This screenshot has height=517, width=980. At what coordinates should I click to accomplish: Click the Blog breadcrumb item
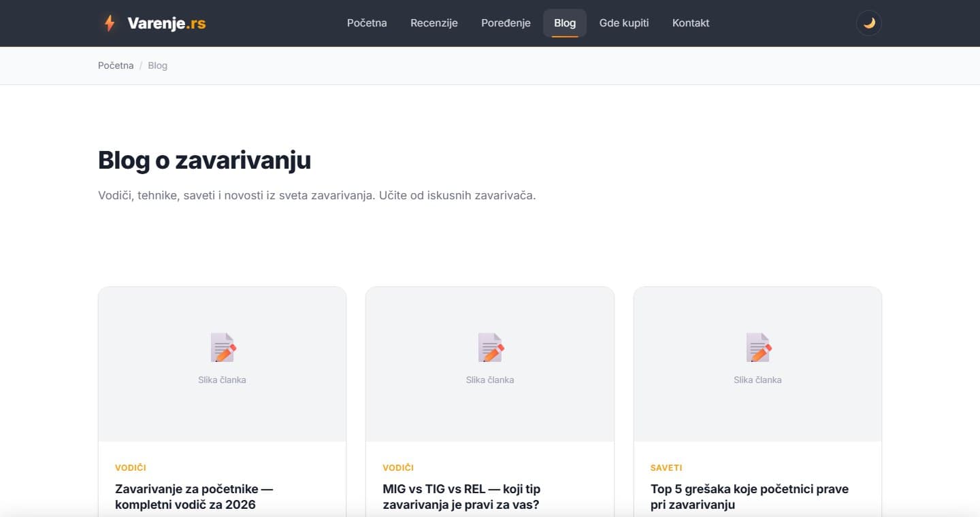point(157,66)
